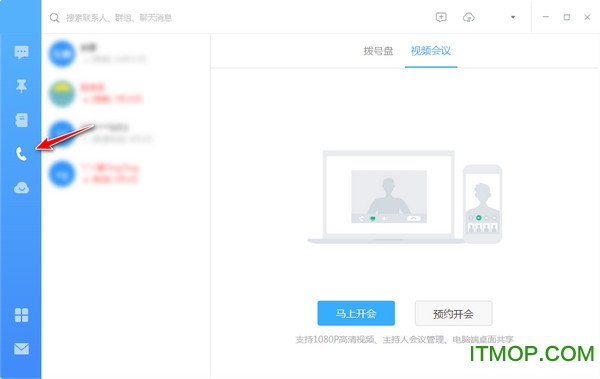Open the last conversation in the list
The image size is (600, 379).
[x=126, y=174]
